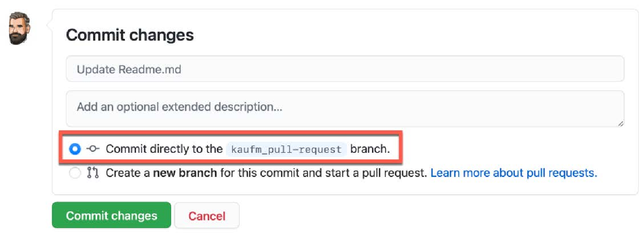Click the optional extended description text area
Viewport: 644px width, 244px height.
coord(345,109)
